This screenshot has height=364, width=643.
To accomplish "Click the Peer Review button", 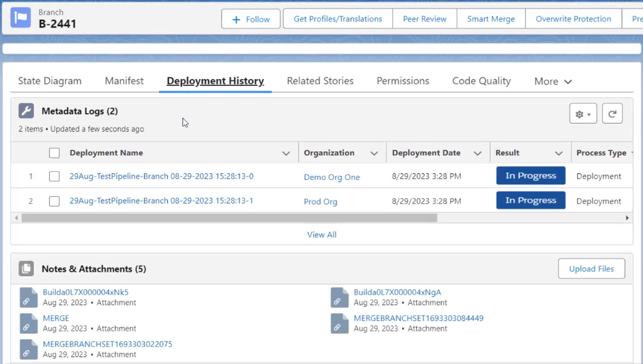I will (x=425, y=19).
